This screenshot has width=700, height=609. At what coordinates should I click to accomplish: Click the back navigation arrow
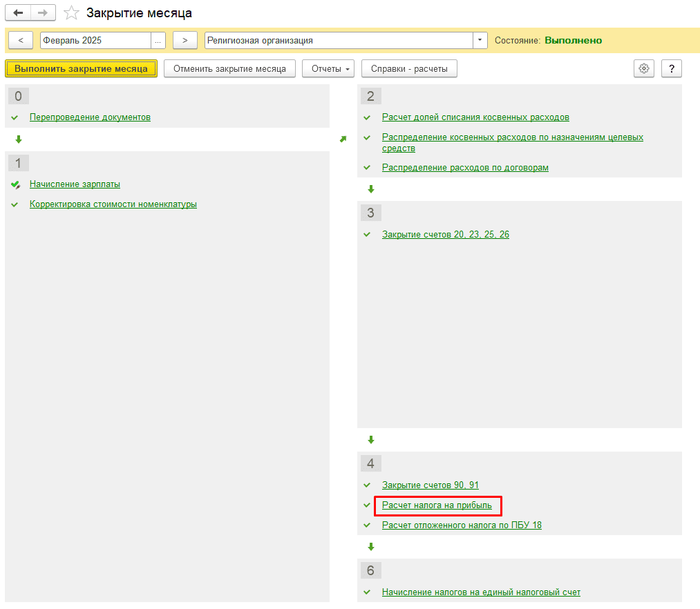[x=18, y=12]
